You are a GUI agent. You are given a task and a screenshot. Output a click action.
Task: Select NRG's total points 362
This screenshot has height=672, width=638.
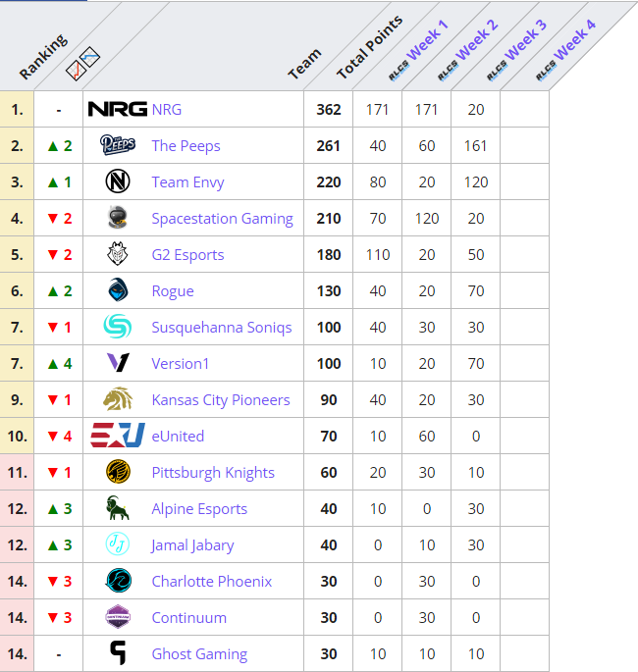[x=329, y=109]
